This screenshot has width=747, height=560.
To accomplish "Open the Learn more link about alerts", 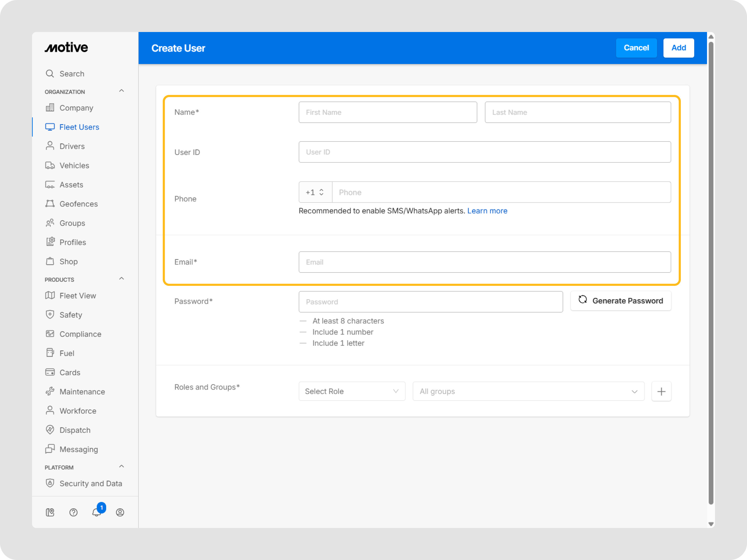I will click(x=487, y=211).
